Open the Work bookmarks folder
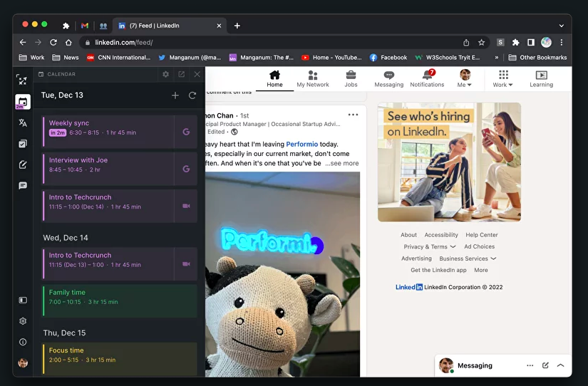Image resolution: width=588 pixels, height=386 pixels. (32, 58)
